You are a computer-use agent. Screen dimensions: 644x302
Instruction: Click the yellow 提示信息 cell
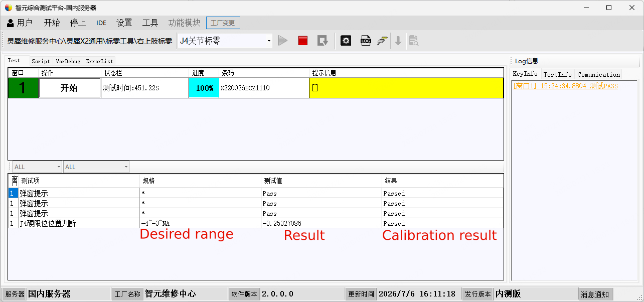pos(406,88)
